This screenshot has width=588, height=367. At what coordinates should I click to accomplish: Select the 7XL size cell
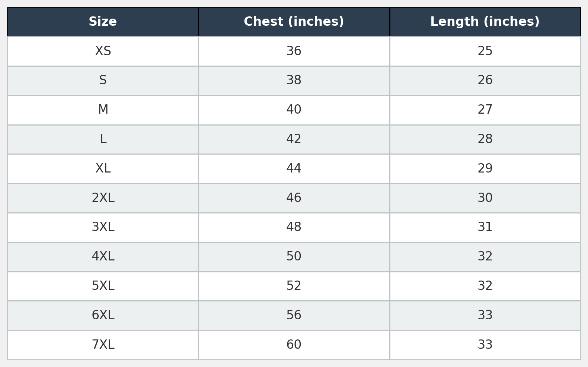click(103, 345)
